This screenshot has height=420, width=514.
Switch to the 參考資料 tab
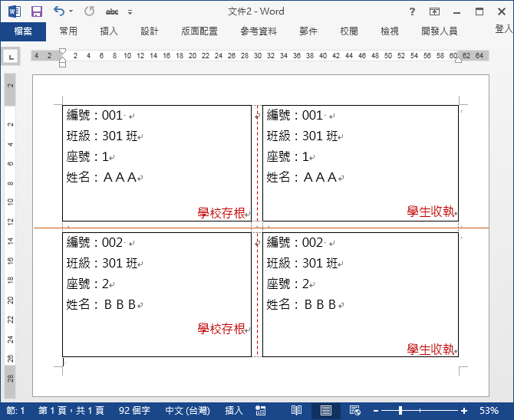click(x=259, y=31)
